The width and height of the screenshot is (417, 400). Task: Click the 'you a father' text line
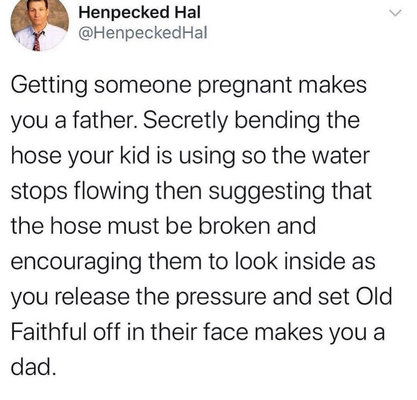pyautogui.click(x=185, y=121)
